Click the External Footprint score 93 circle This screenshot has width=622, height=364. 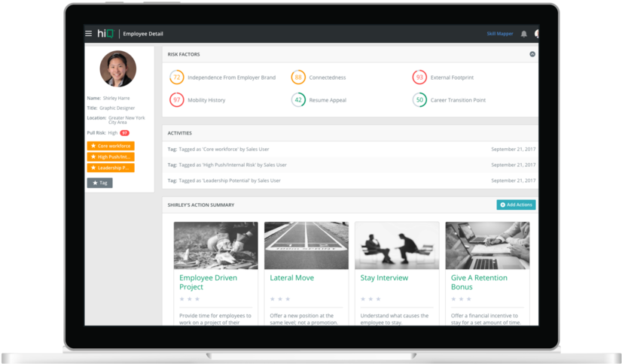pos(419,77)
